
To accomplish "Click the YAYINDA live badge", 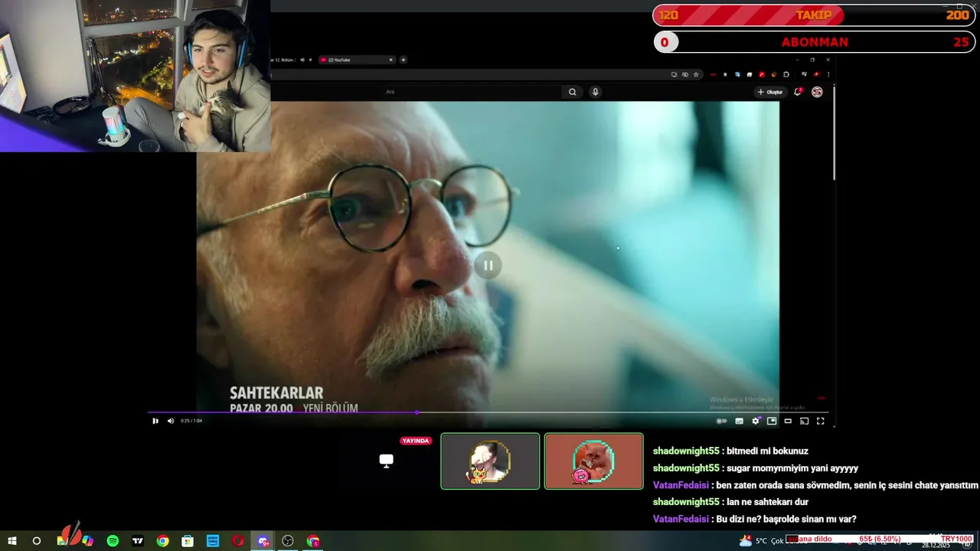I will coord(416,441).
